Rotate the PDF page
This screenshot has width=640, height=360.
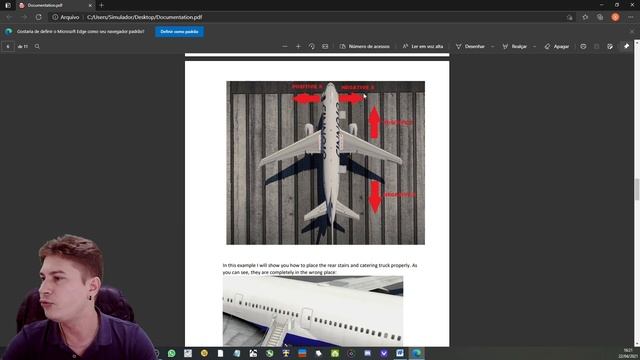pos(311,47)
